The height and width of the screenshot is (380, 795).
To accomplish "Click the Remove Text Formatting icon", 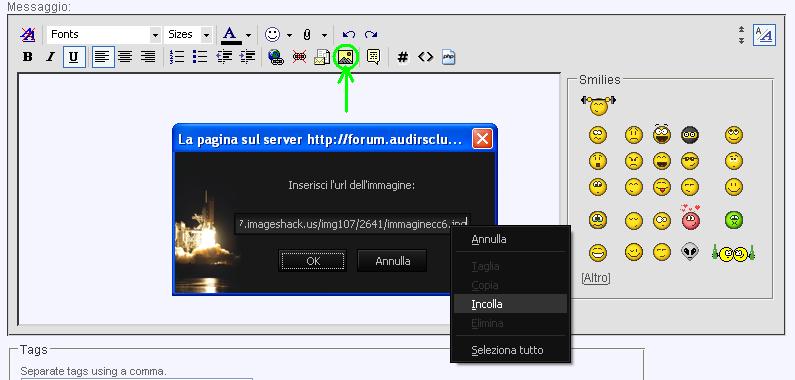I will (27, 34).
